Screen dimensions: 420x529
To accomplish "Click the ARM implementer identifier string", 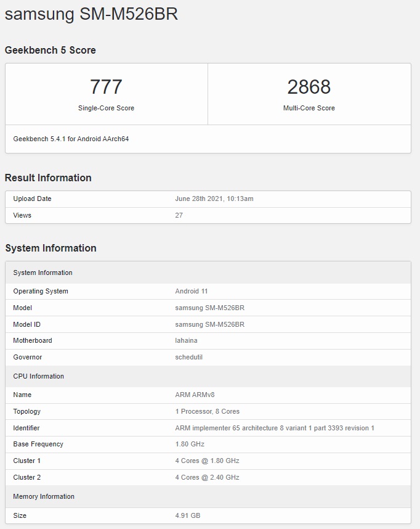I will [x=275, y=428].
